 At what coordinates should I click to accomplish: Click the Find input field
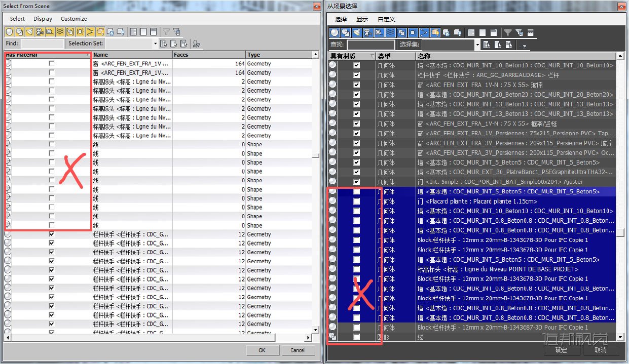point(42,44)
